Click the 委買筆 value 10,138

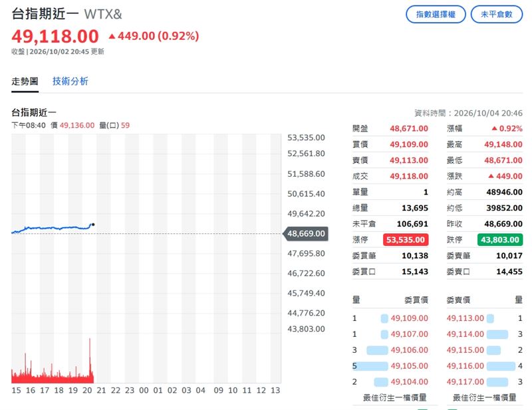pyautogui.click(x=415, y=256)
